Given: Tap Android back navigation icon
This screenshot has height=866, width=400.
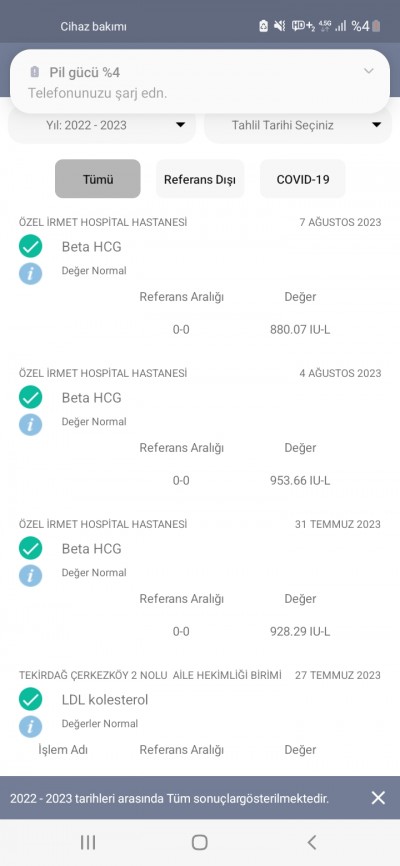Looking at the screenshot, I should pos(312,842).
